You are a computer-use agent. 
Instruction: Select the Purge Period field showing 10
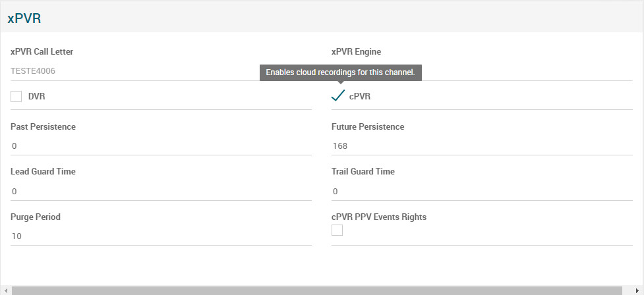[x=161, y=236]
